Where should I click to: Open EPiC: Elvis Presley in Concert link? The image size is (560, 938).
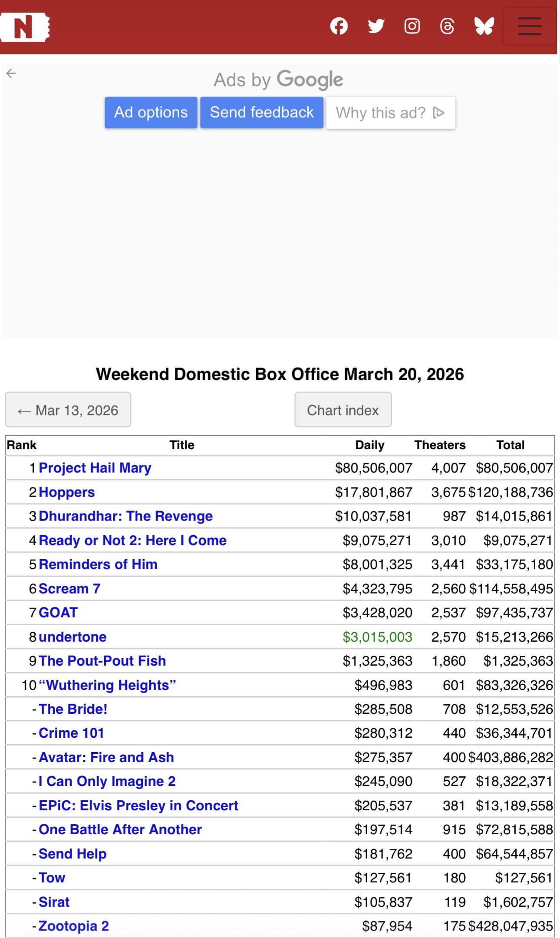pyautogui.click(x=138, y=805)
